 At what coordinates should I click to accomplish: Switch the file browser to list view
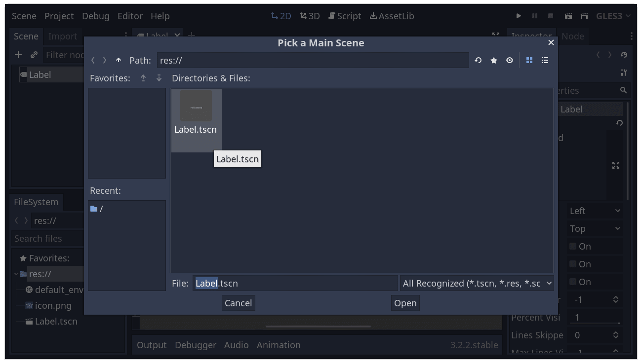pos(545,60)
